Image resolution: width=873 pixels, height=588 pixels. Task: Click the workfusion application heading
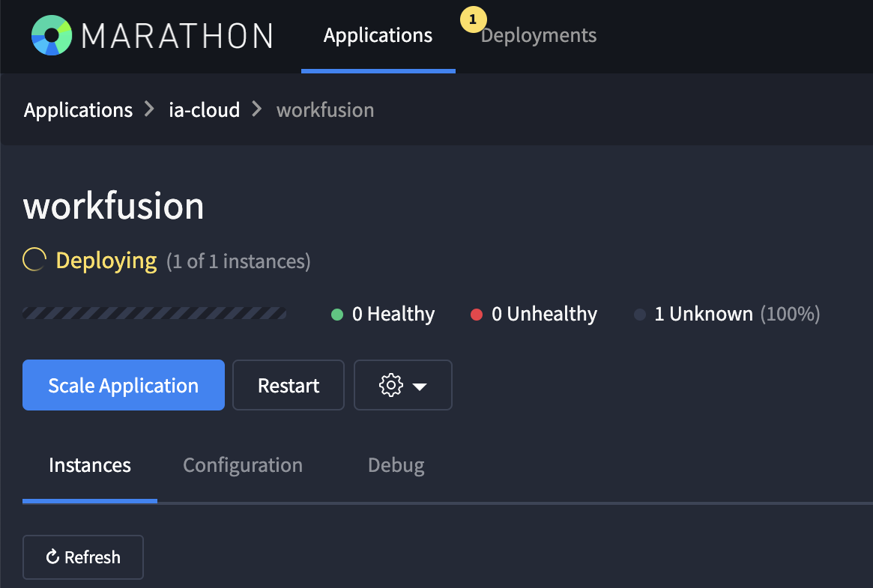114,205
